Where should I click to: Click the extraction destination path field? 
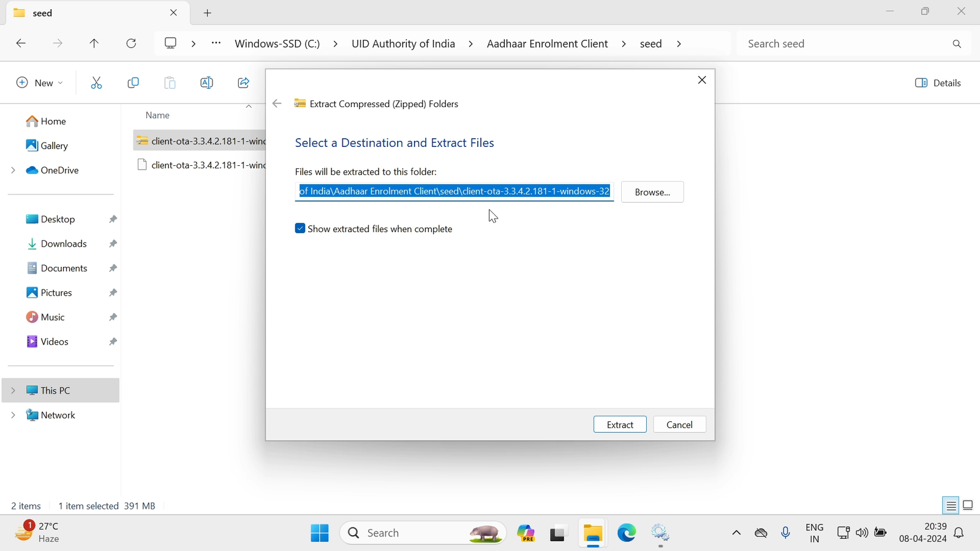coord(454,192)
